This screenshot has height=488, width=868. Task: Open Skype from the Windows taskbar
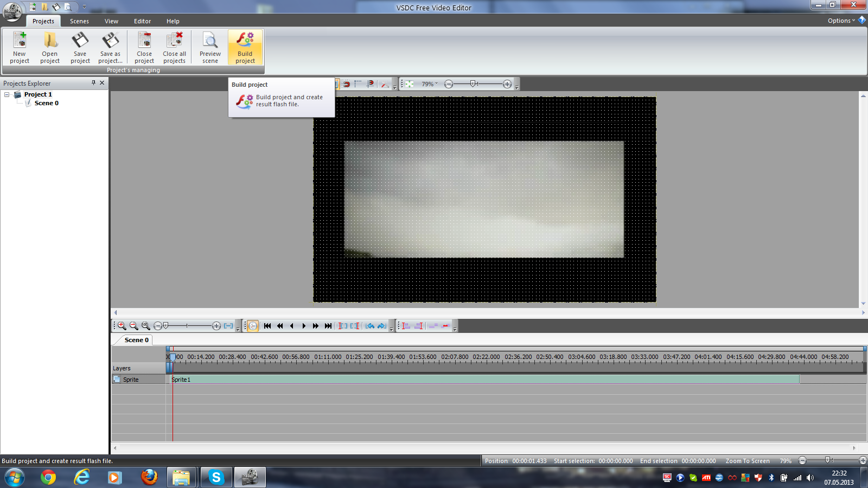pyautogui.click(x=216, y=477)
